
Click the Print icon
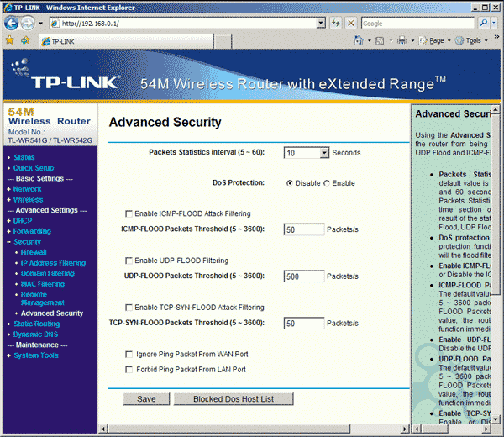(402, 40)
